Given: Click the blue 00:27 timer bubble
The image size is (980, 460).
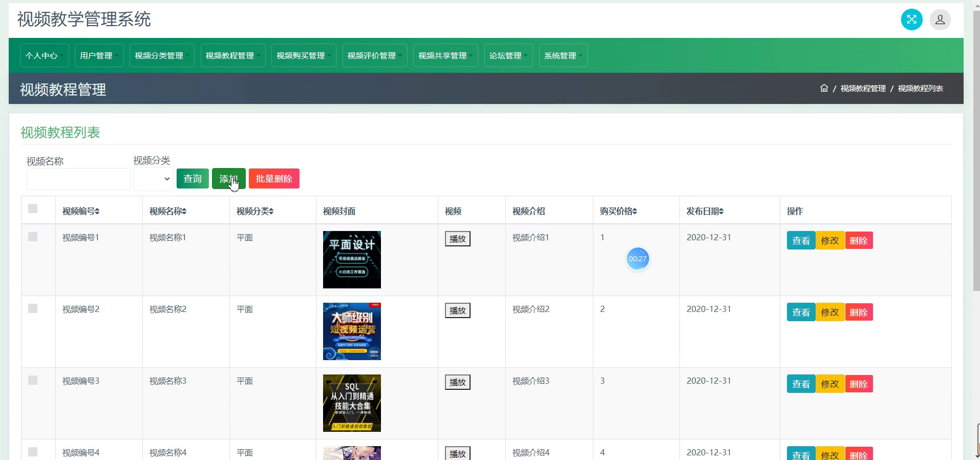Looking at the screenshot, I should point(637,259).
